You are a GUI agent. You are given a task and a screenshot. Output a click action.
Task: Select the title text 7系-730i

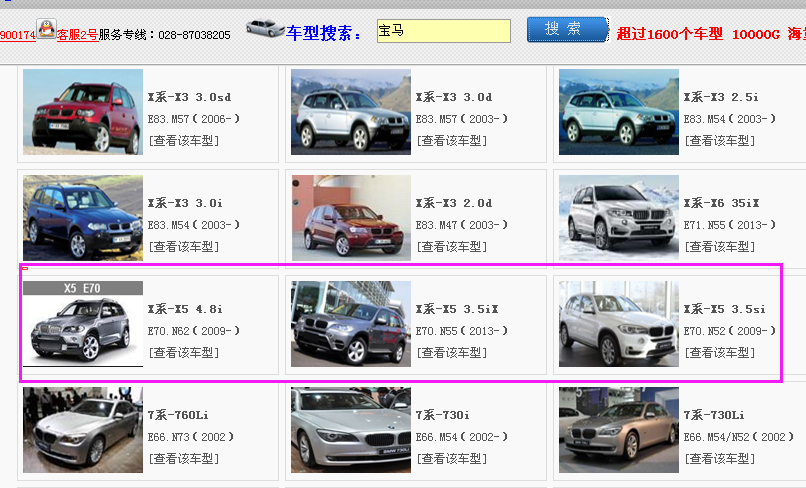(443, 415)
